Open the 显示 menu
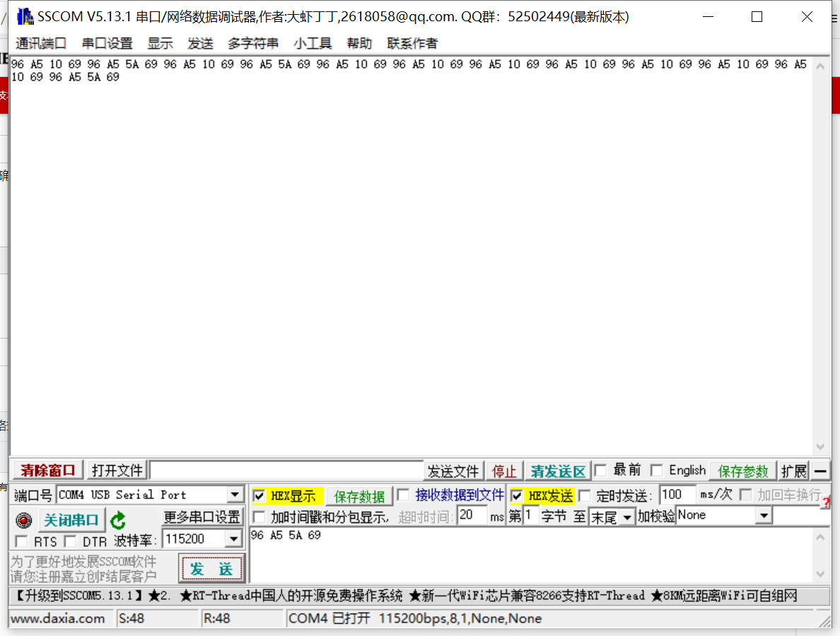Screen dimensions: 840x636 [161, 43]
